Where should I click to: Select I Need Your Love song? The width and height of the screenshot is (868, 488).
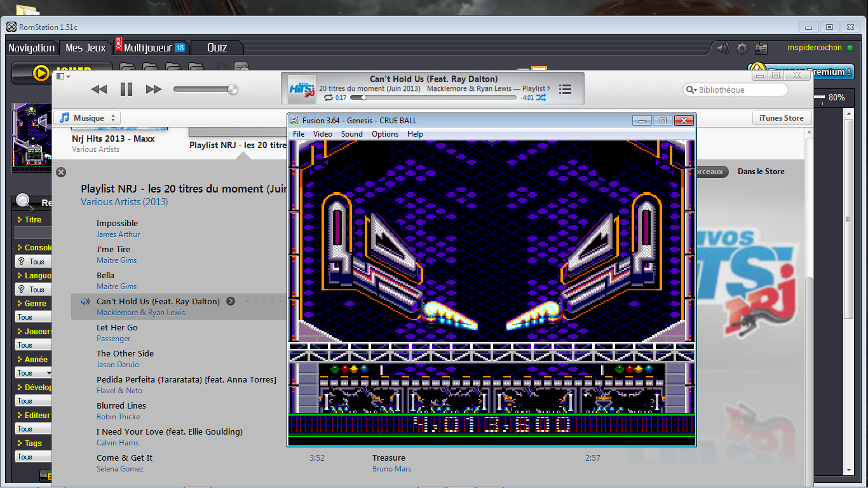coord(170,432)
